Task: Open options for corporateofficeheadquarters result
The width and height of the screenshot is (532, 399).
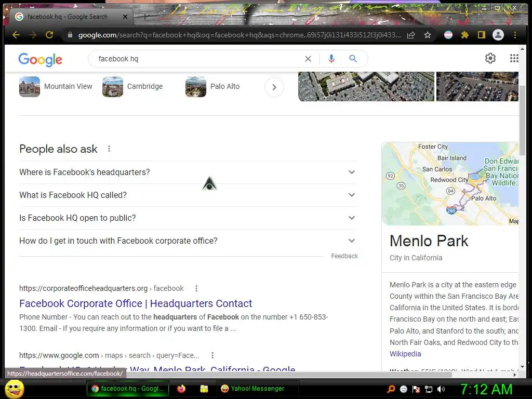Action: [x=196, y=288]
